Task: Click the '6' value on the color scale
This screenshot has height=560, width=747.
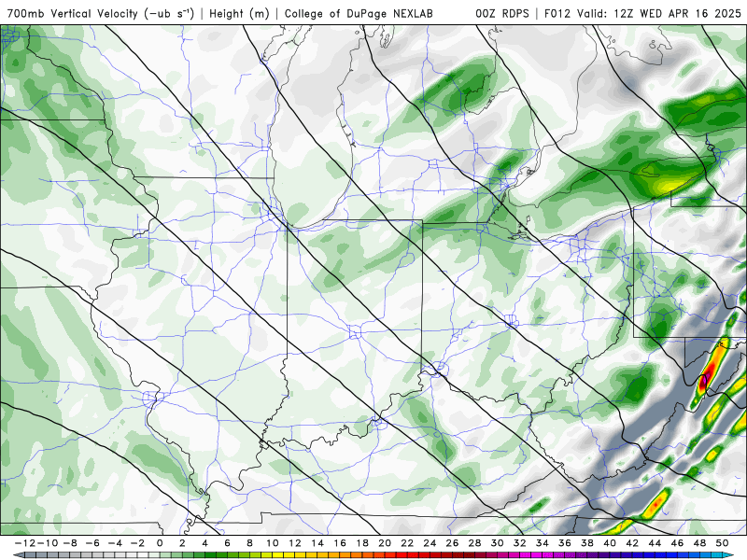Action: [227, 543]
